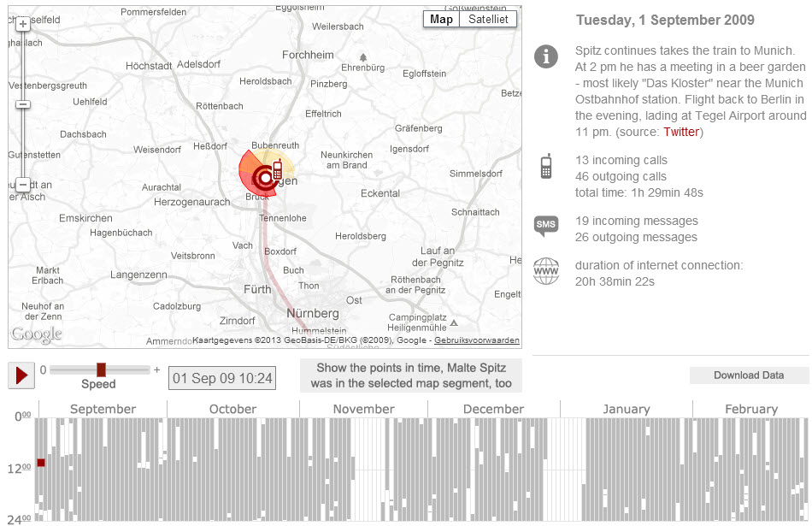Switch the map to Map view
The height and width of the screenshot is (526, 812).
tap(441, 19)
